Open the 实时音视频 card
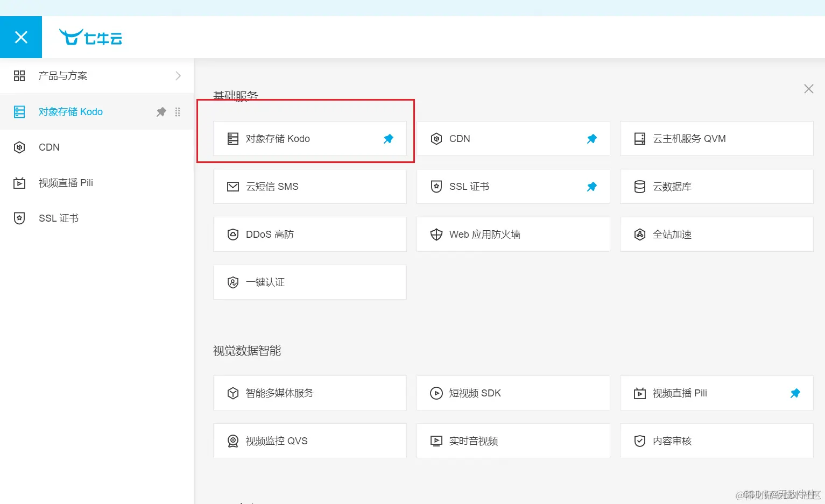The image size is (825, 504). 513,441
